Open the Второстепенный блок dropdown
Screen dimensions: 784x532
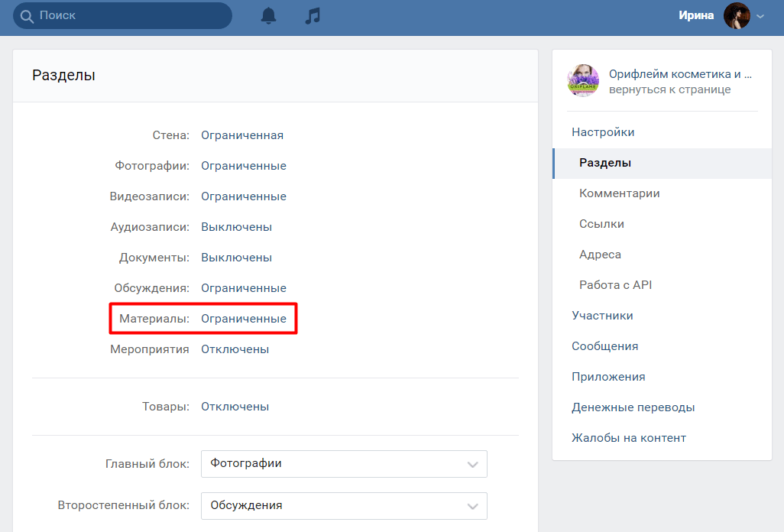pos(344,505)
